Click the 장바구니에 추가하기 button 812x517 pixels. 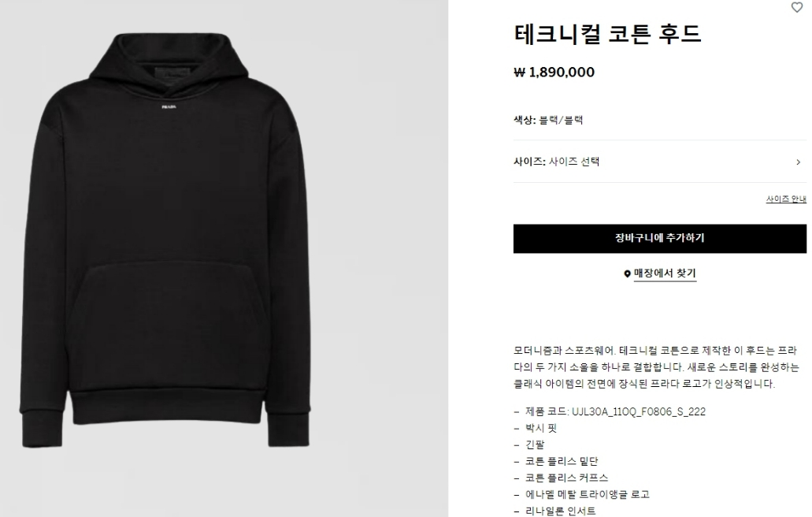(x=660, y=238)
